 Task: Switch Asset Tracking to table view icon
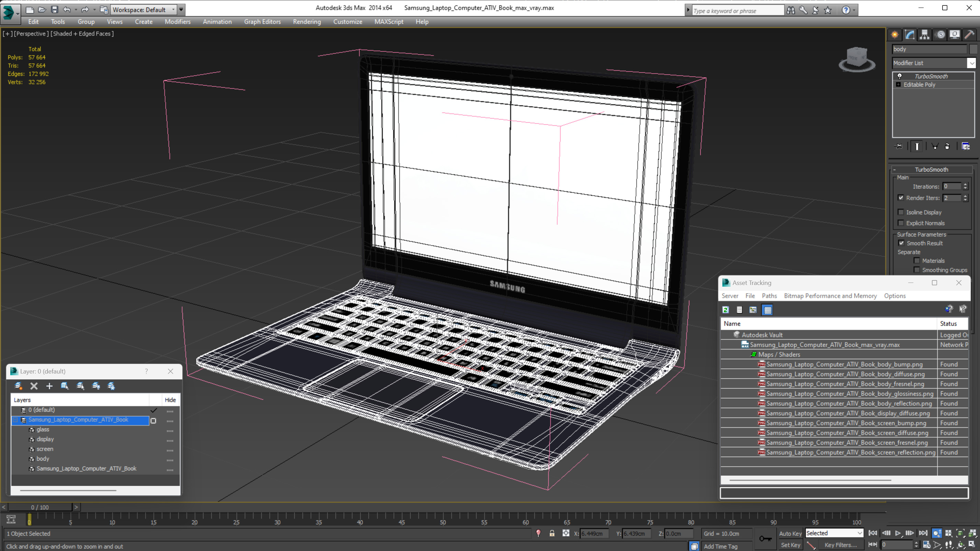pos(767,310)
